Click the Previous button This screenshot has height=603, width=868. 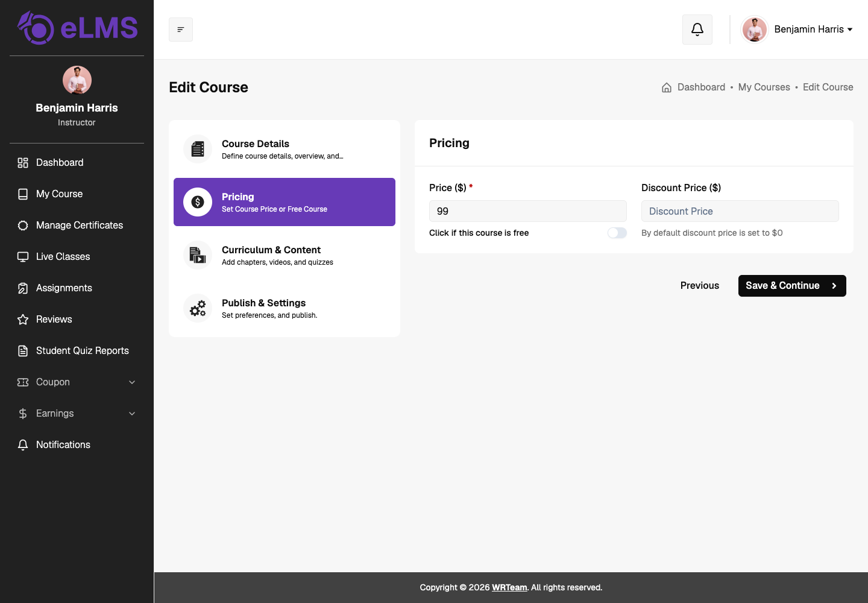tap(700, 286)
